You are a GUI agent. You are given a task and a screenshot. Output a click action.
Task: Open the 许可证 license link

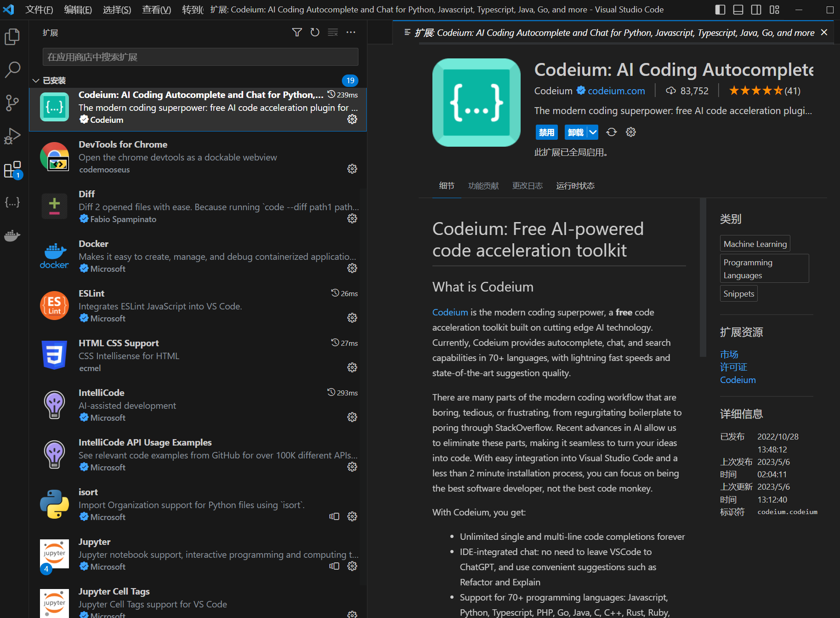[733, 367]
